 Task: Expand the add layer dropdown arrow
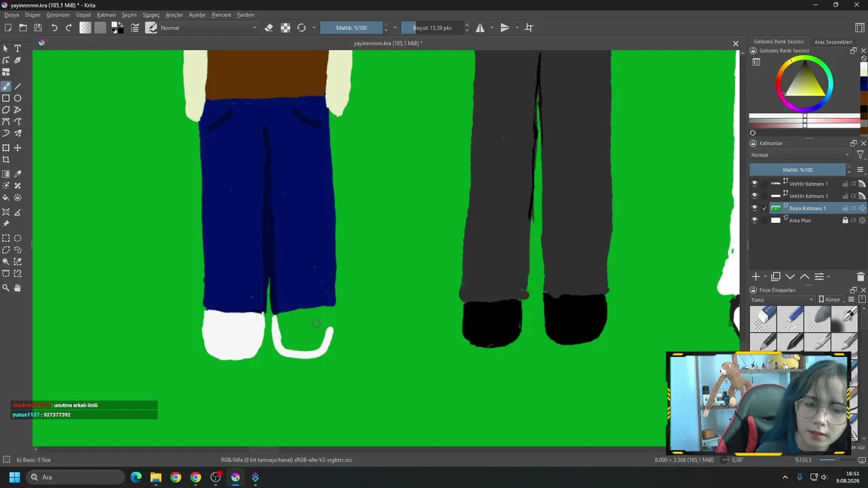pyautogui.click(x=766, y=277)
